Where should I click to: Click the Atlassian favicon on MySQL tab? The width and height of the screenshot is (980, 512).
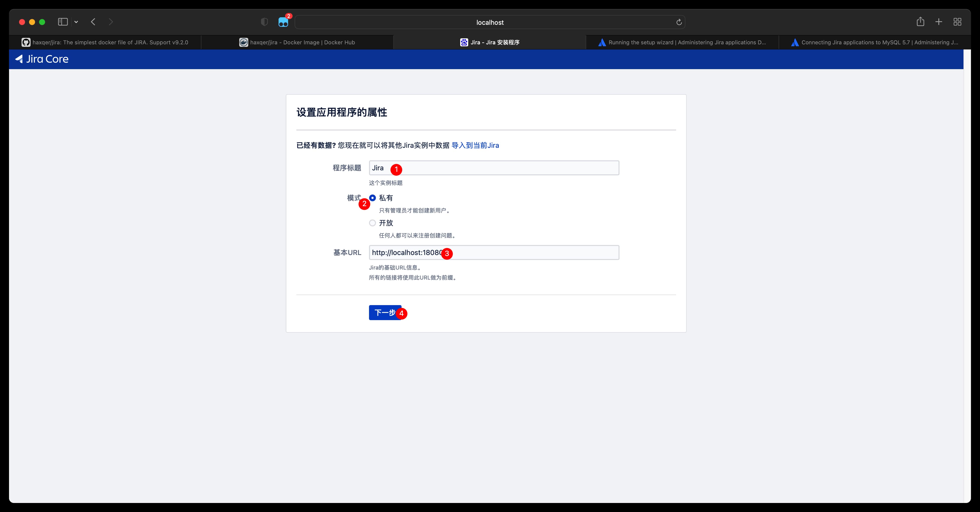(795, 42)
